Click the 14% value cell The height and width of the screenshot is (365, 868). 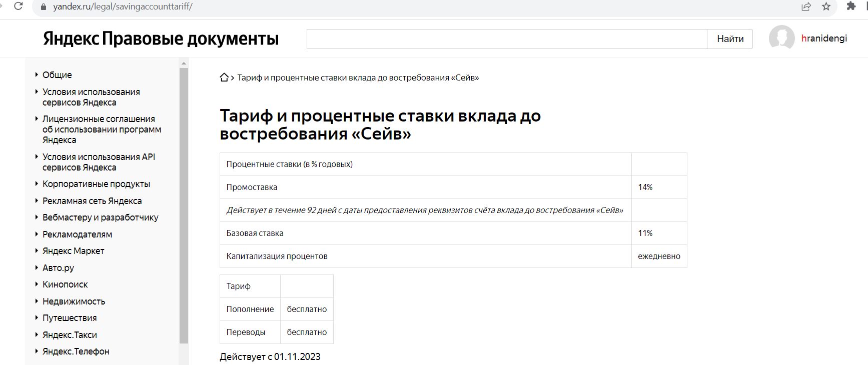point(659,187)
